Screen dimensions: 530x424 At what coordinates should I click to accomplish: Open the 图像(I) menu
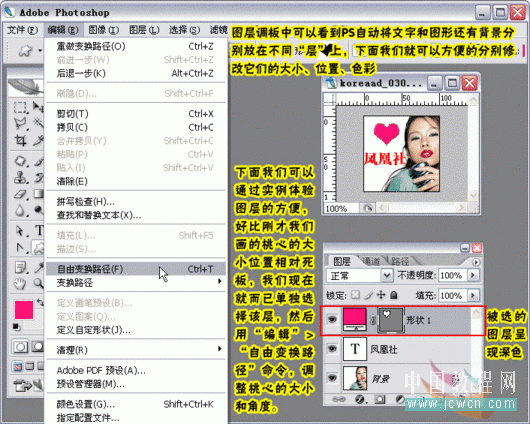click(103, 30)
